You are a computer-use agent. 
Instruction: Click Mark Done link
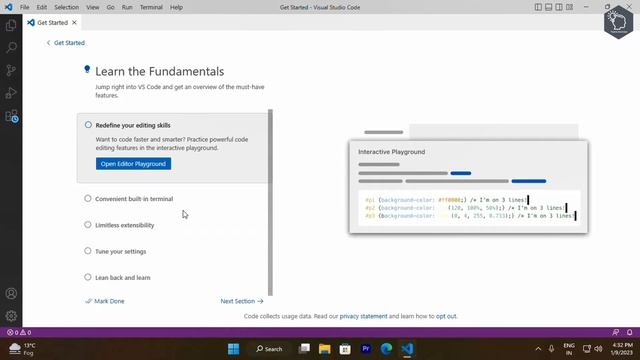105,301
